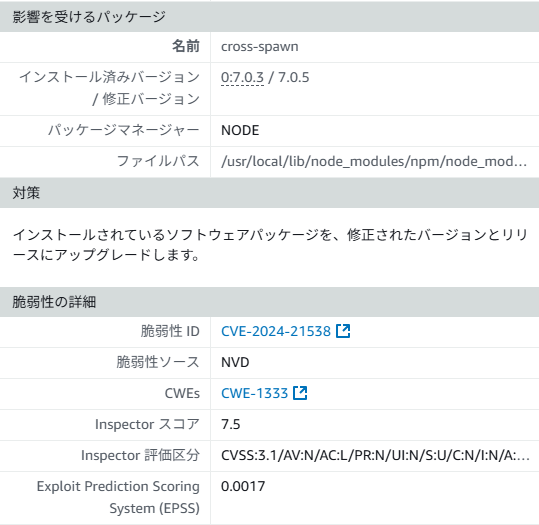
Task: Click the Inspector 評価区分 label
Action: point(140,455)
